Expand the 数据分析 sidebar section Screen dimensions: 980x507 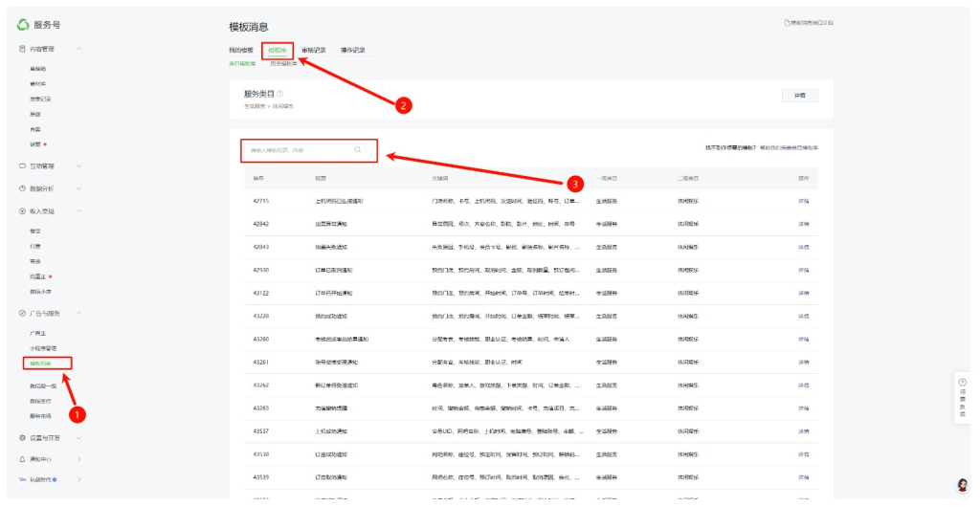click(x=78, y=188)
